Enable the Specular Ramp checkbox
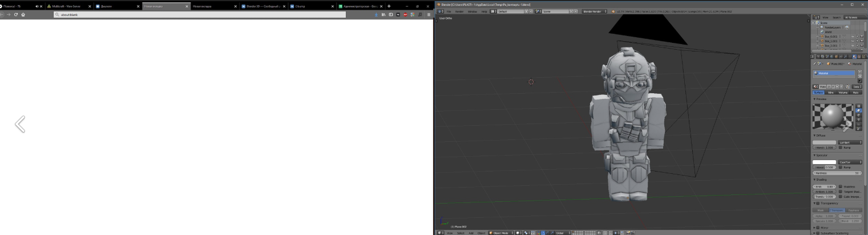868x235 pixels. [841, 167]
